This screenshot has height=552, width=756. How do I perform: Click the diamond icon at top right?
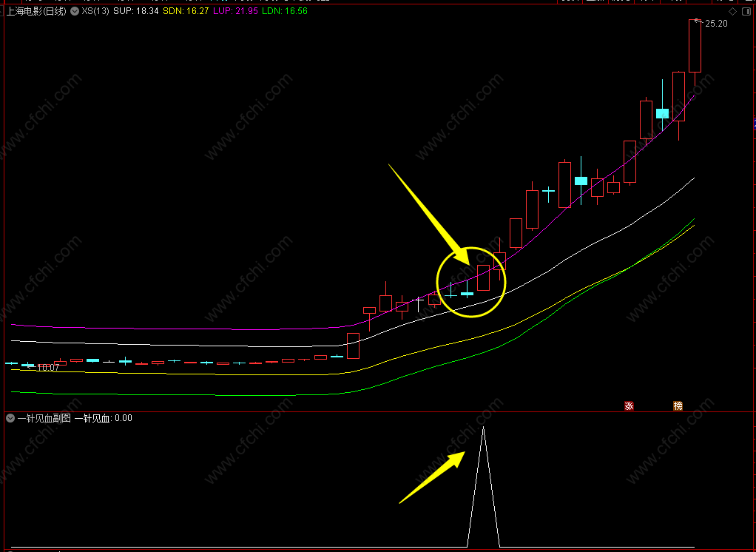coord(732,11)
